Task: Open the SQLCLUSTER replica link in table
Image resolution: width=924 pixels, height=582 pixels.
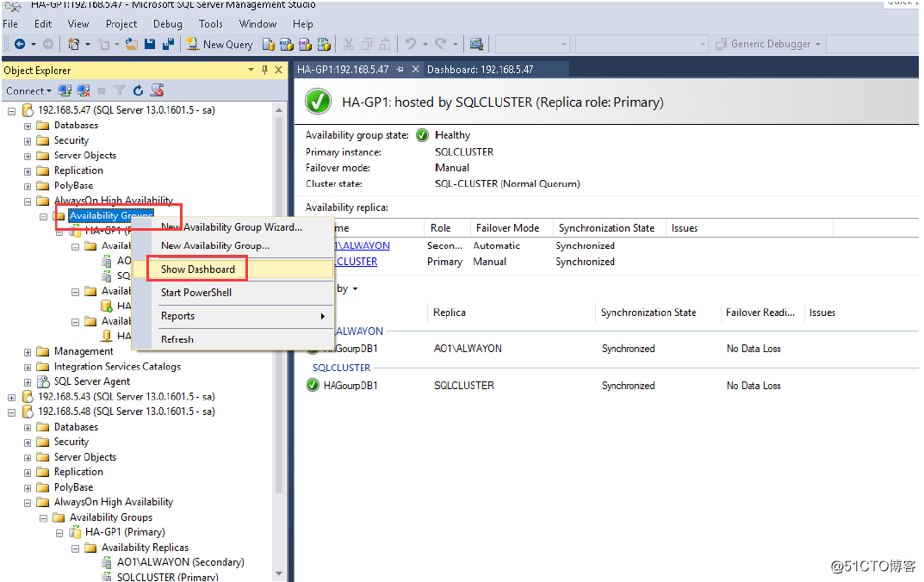Action: click(357, 262)
